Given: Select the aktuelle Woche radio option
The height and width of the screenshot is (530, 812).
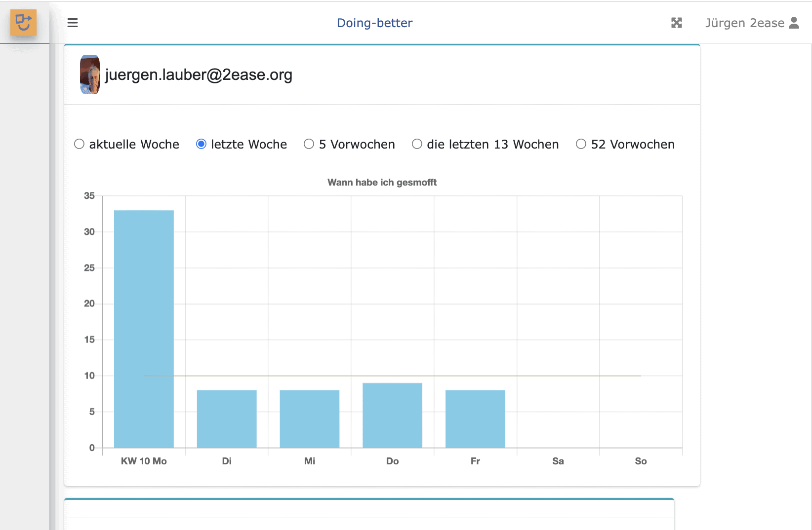Looking at the screenshot, I should click(79, 144).
